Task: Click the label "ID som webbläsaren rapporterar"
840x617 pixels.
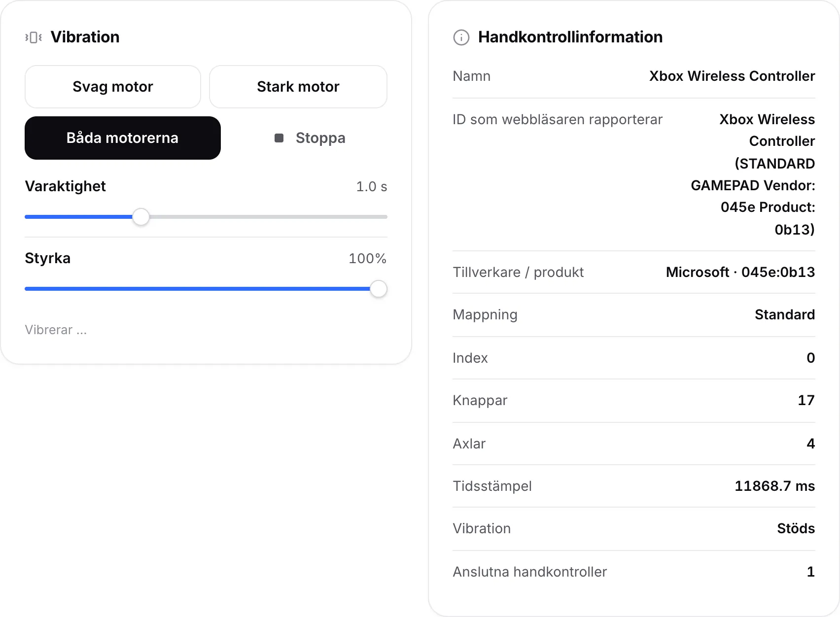Action: point(558,120)
